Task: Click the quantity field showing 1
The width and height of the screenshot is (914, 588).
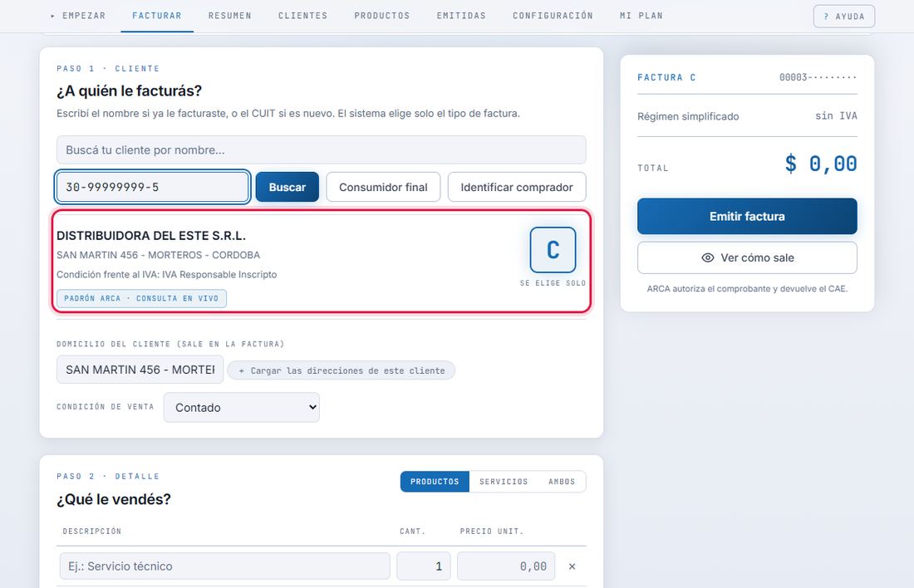Action: [424, 566]
